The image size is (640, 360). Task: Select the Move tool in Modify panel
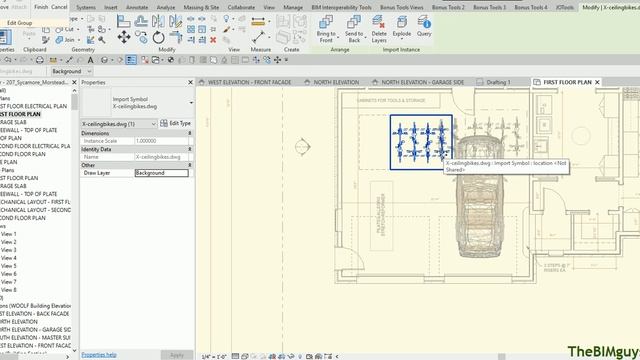124,37
